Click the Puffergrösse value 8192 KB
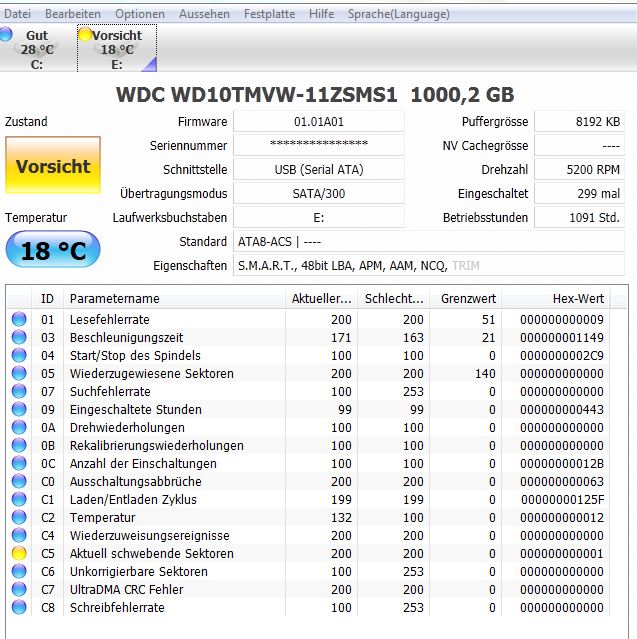The height and width of the screenshot is (639, 637). [x=579, y=121]
